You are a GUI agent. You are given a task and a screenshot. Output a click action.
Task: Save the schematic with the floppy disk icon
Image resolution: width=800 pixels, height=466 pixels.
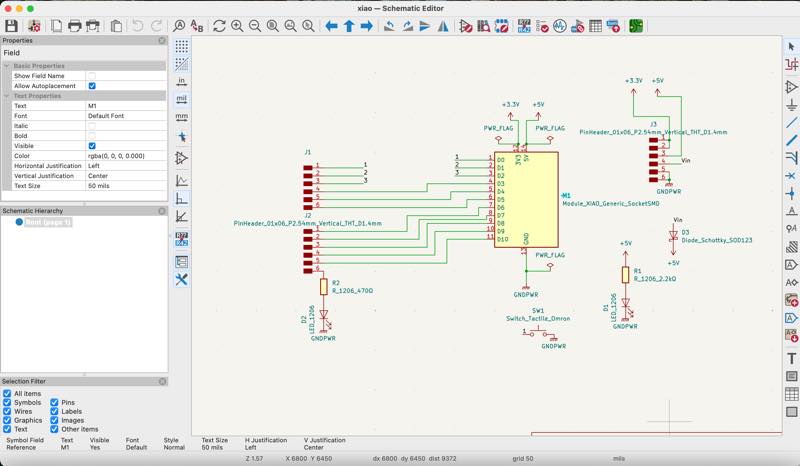pos(11,26)
